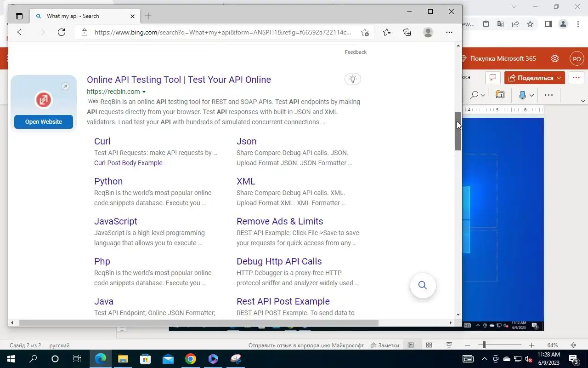Select the What my api - Search tab
The image size is (588, 368).
point(85,16)
